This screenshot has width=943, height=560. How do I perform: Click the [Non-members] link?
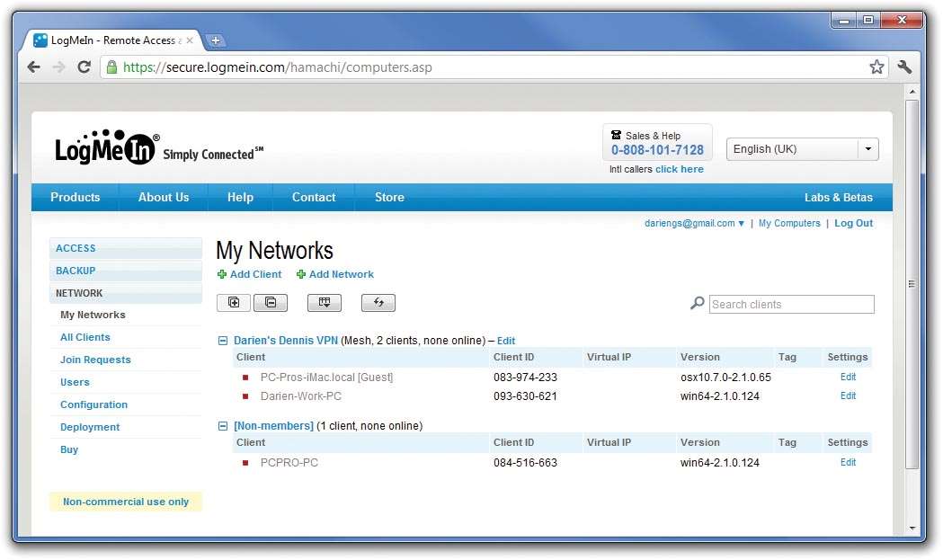click(x=273, y=426)
